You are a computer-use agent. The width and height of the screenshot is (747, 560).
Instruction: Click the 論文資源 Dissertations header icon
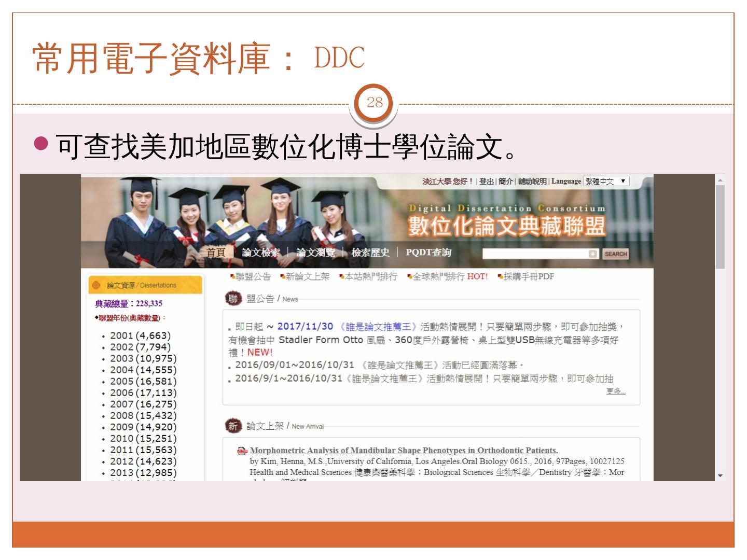[x=96, y=285]
